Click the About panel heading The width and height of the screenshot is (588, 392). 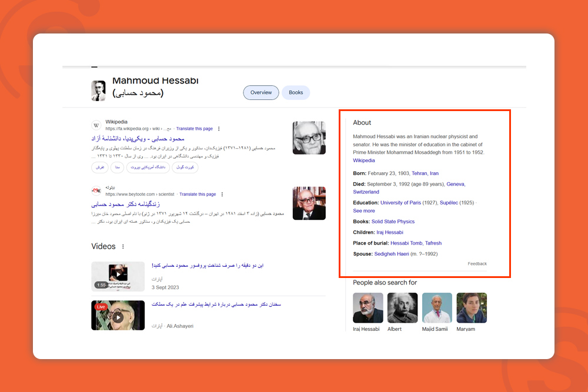click(x=362, y=123)
